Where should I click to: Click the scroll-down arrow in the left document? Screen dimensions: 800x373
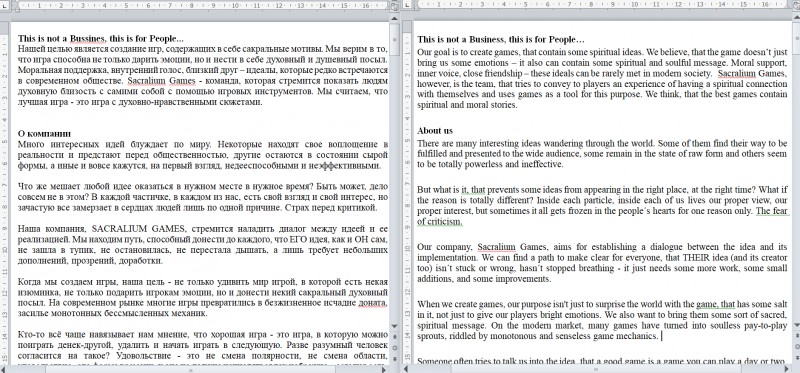(x=394, y=326)
